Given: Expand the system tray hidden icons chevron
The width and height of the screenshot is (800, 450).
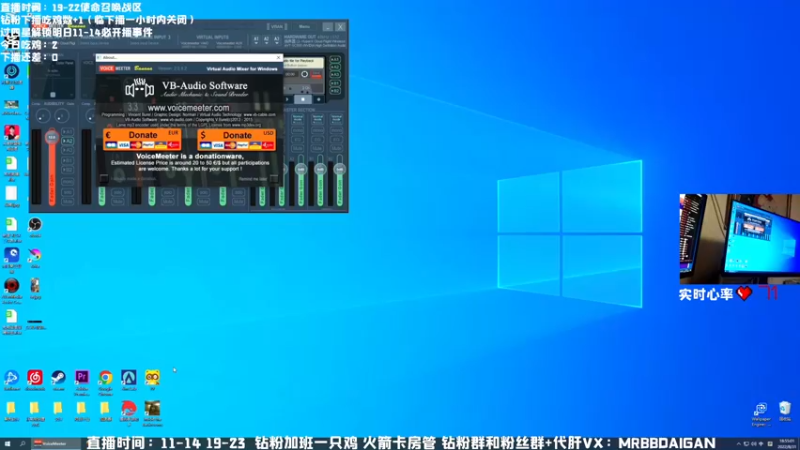Looking at the screenshot, I should pyautogui.click(x=738, y=444).
